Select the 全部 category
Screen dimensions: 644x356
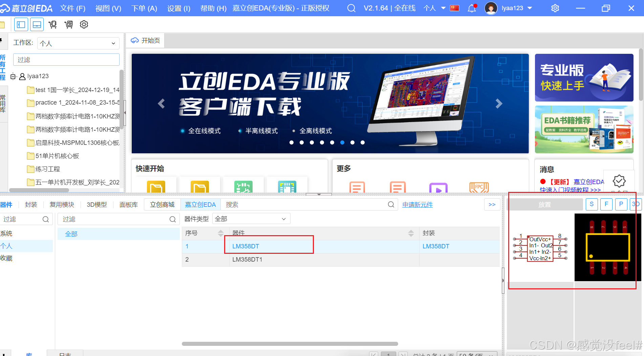(119, 234)
